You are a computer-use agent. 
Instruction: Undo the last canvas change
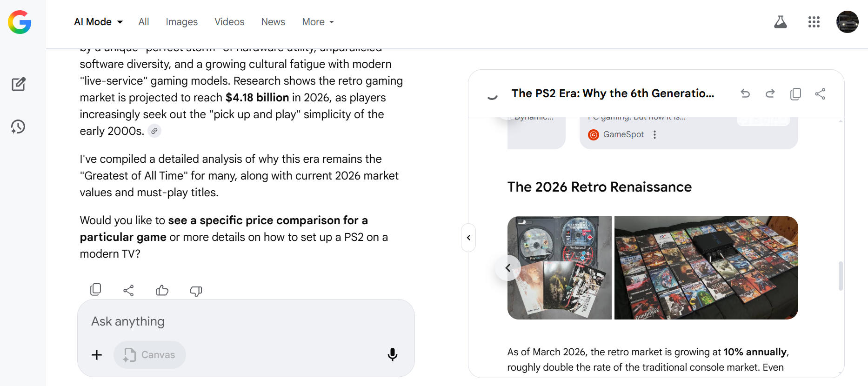pos(745,93)
